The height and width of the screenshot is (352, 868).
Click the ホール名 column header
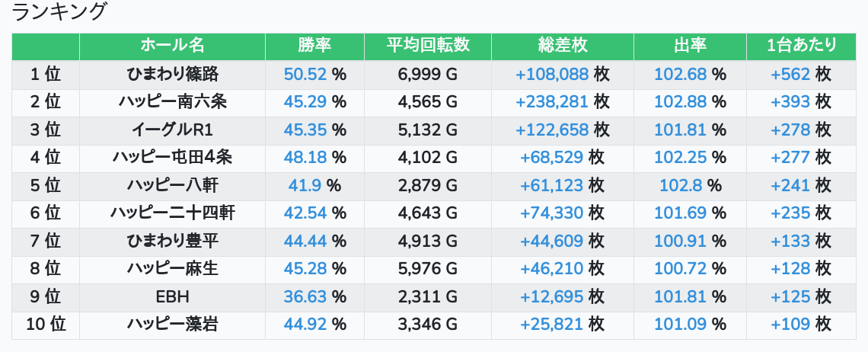(172, 46)
